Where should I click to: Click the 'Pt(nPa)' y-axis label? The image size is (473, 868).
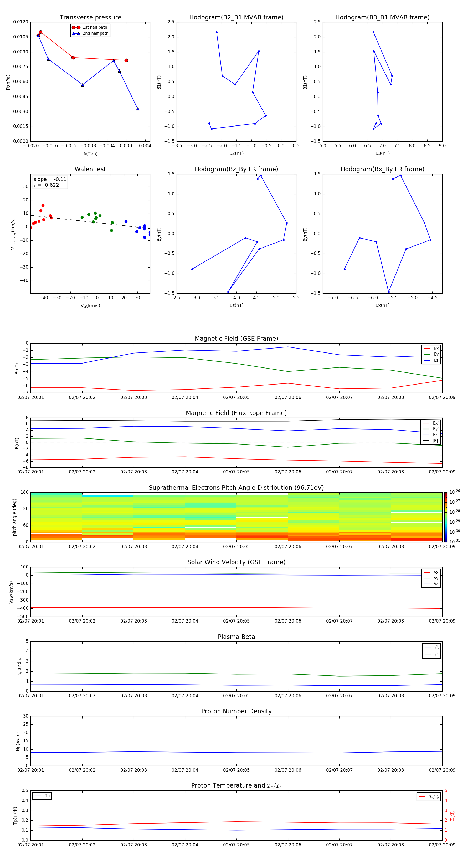[x=8, y=82]
